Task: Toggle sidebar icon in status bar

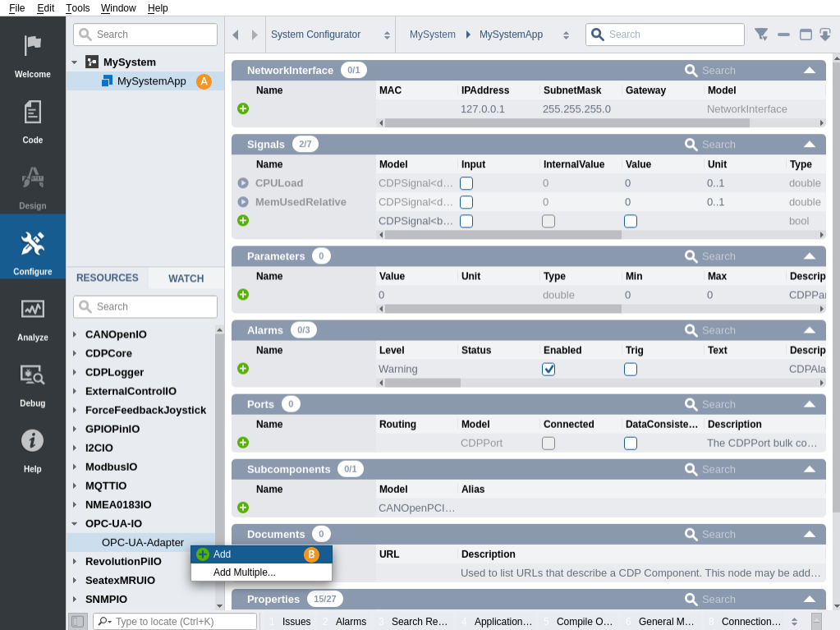Action: 78,621
